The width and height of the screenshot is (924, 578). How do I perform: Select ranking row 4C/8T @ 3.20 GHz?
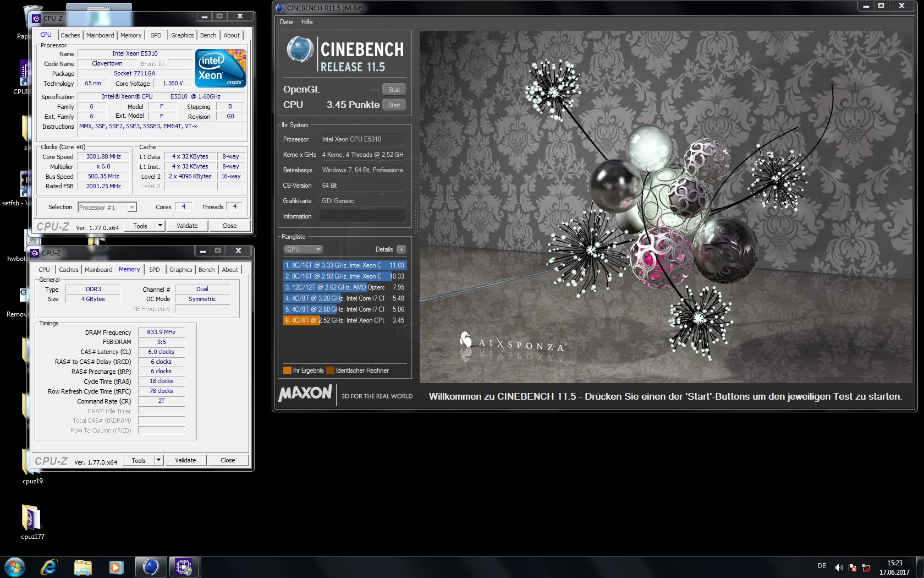(x=345, y=298)
